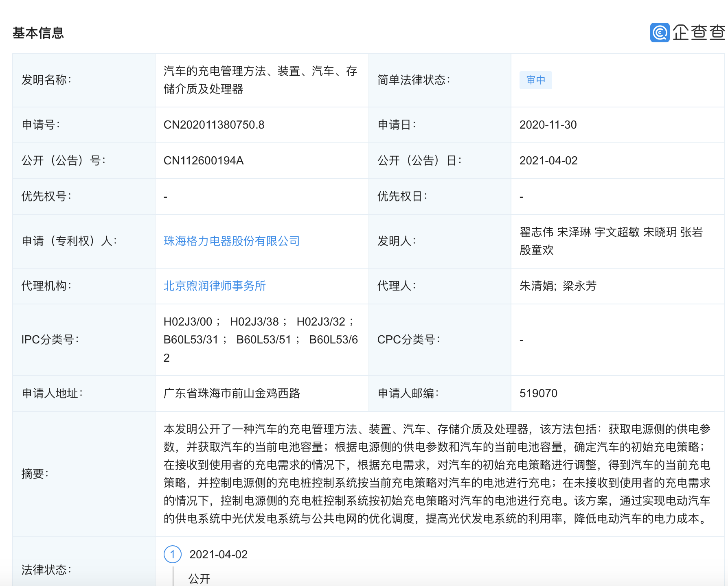Open 北京煦润律师事务所 agency link
The height and width of the screenshot is (586, 728).
pos(215,286)
